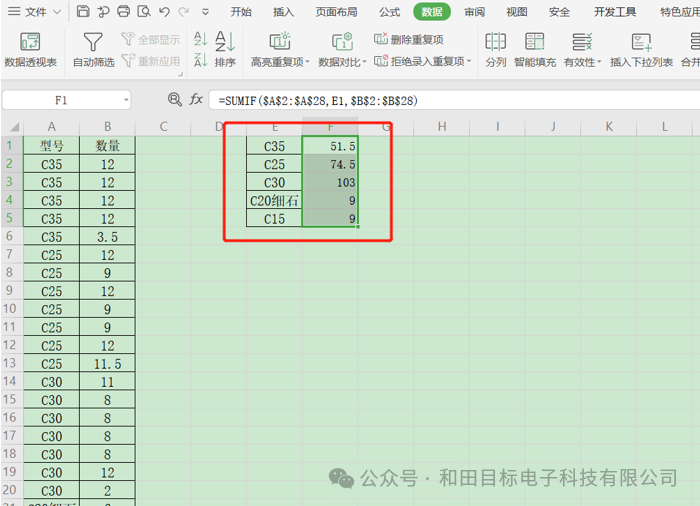Toggle 自动筛选 auto filter
The image size is (700, 506).
(x=93, y=50)
